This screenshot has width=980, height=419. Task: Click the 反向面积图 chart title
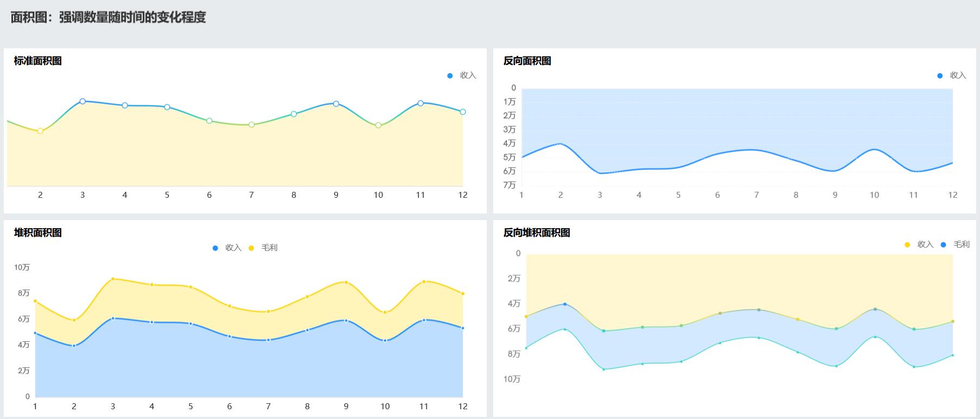[527, 61]
